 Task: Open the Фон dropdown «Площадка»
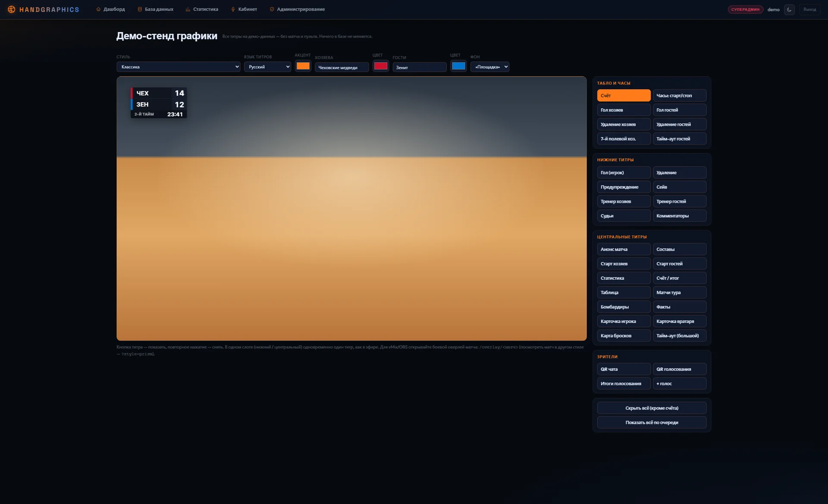(x=489, y=67)
